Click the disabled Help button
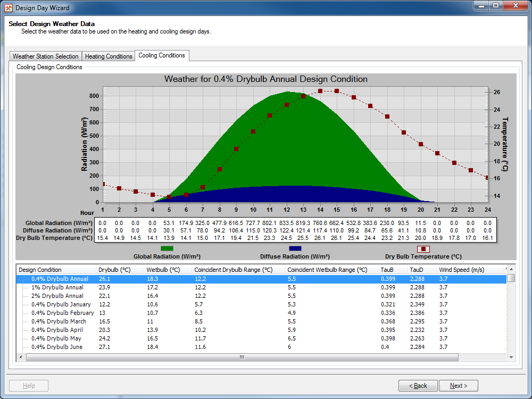532x399 pixels. pos(29,386)
